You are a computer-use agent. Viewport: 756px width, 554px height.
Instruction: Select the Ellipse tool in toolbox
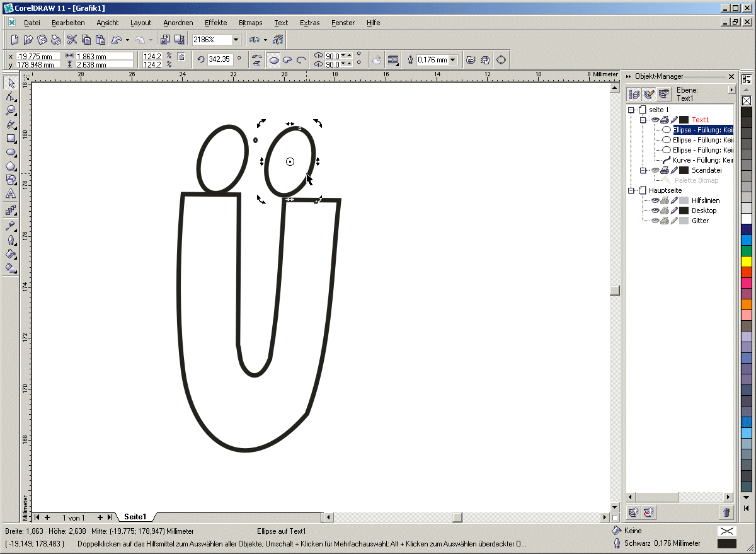pyautogui.click(x=11, y=153)
